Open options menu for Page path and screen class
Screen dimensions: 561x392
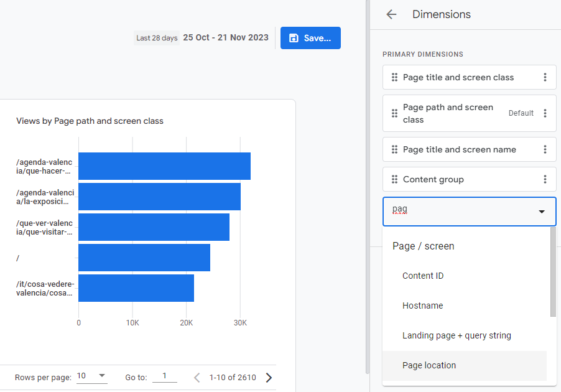click(x=545, y=113)
